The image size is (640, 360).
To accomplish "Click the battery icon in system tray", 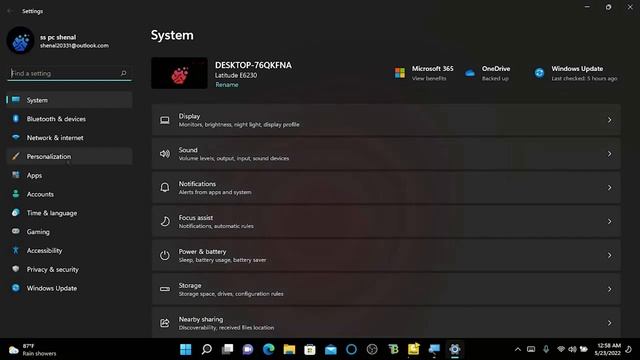I will [584, 349].
